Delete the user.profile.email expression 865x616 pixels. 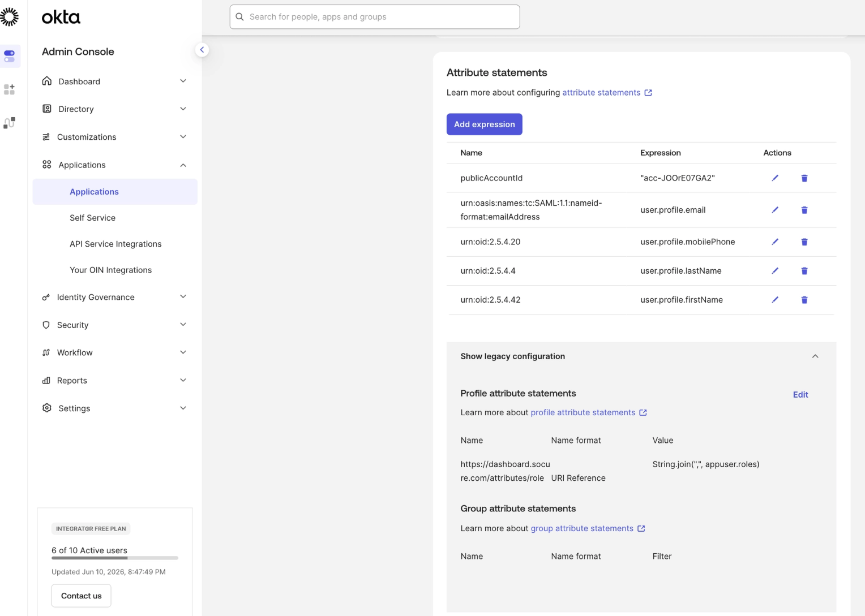pyautogui.click(x=804, y=210)
